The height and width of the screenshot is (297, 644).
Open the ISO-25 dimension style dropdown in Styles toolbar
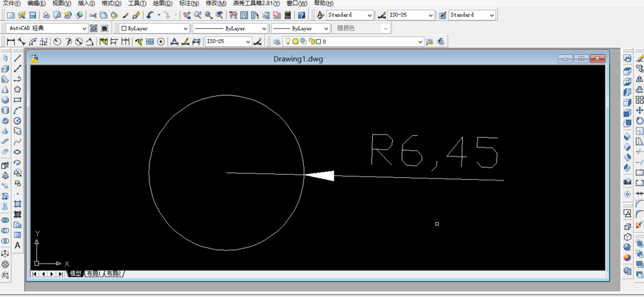click(411, 15)
